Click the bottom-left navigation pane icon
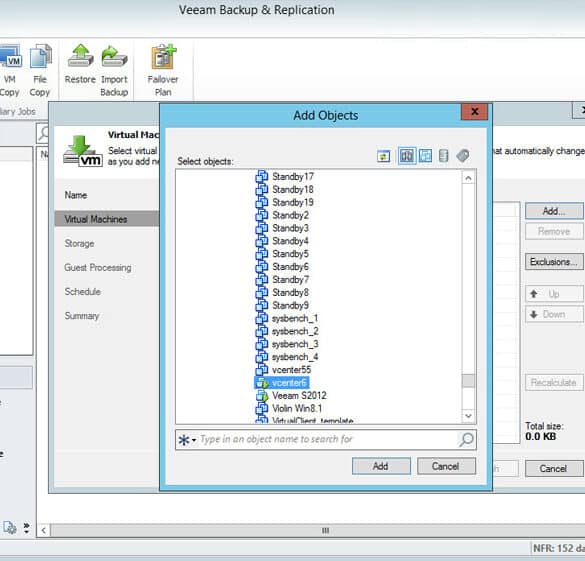The height and width of the screenshot is (561, 585). coord(10,527)
